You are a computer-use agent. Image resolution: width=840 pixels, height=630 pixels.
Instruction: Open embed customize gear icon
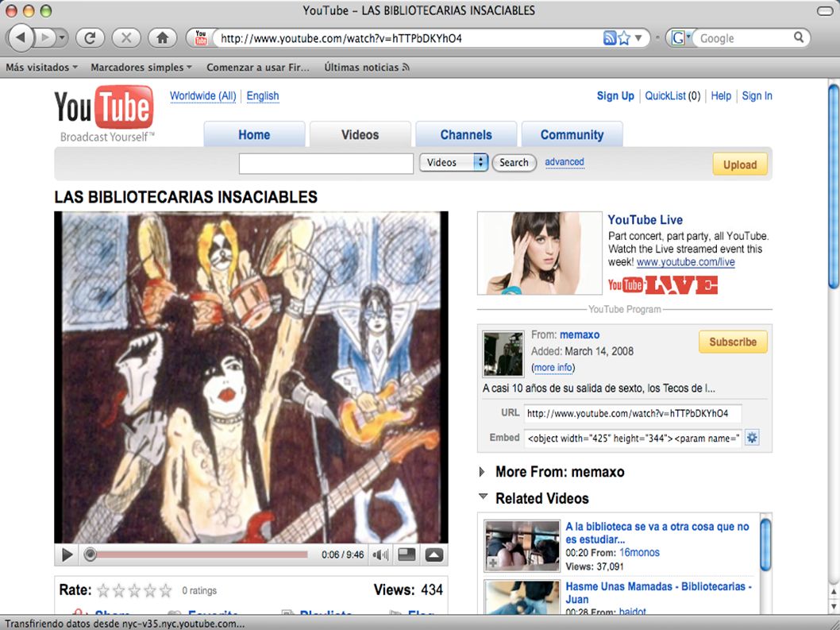(x=752, y=438)
